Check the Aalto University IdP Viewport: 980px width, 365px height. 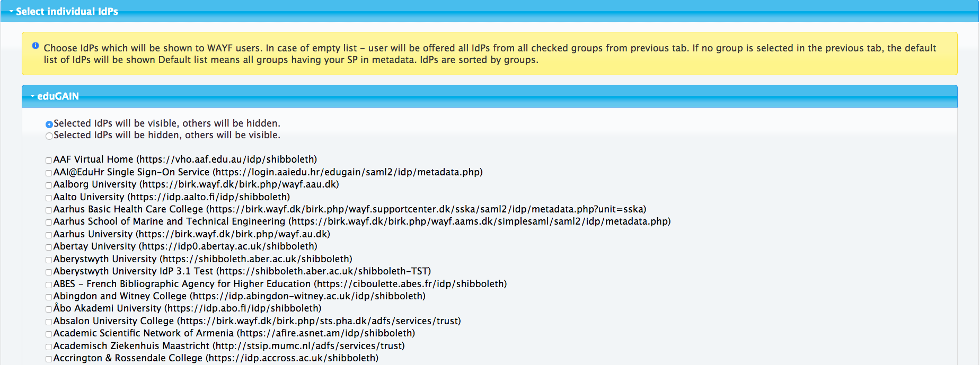49,198
